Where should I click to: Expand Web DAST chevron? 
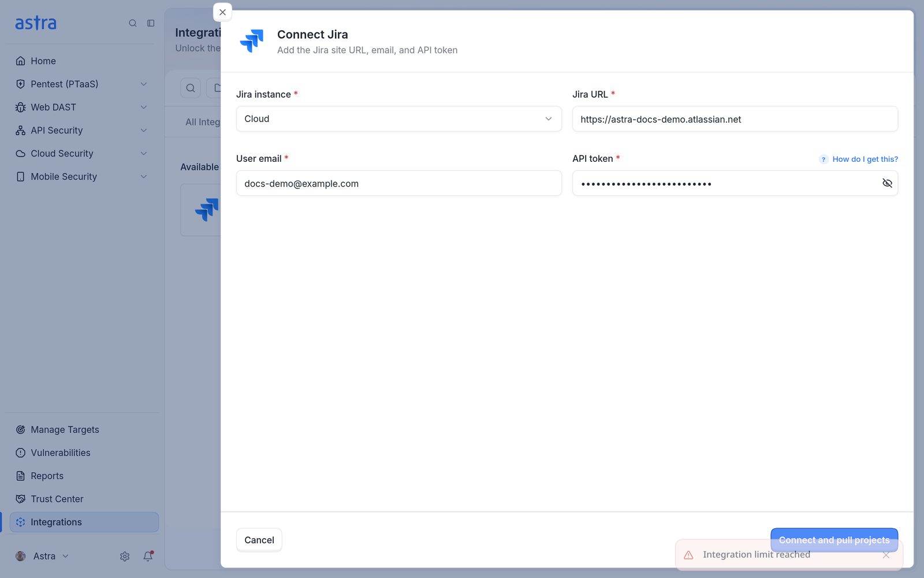pos(144,107)
